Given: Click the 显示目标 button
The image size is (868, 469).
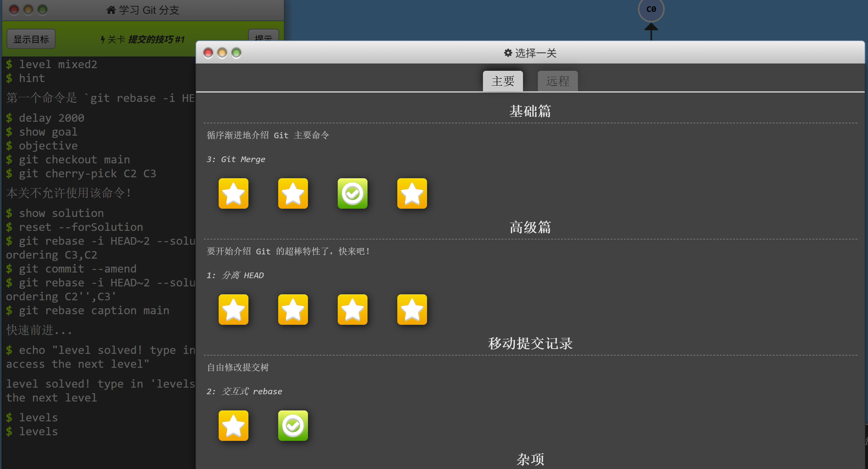Looking at the screenshot, I should (31, 39).
